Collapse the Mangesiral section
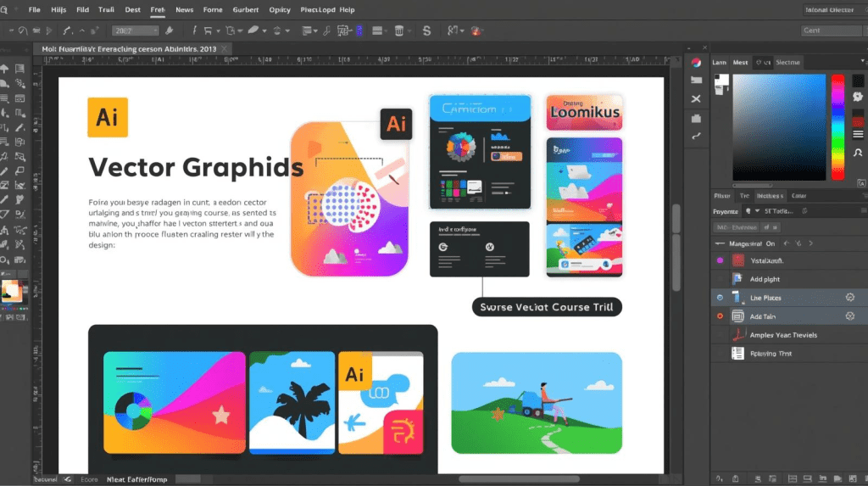The height and width of the screenshot is (486, 868). point(720,243)
